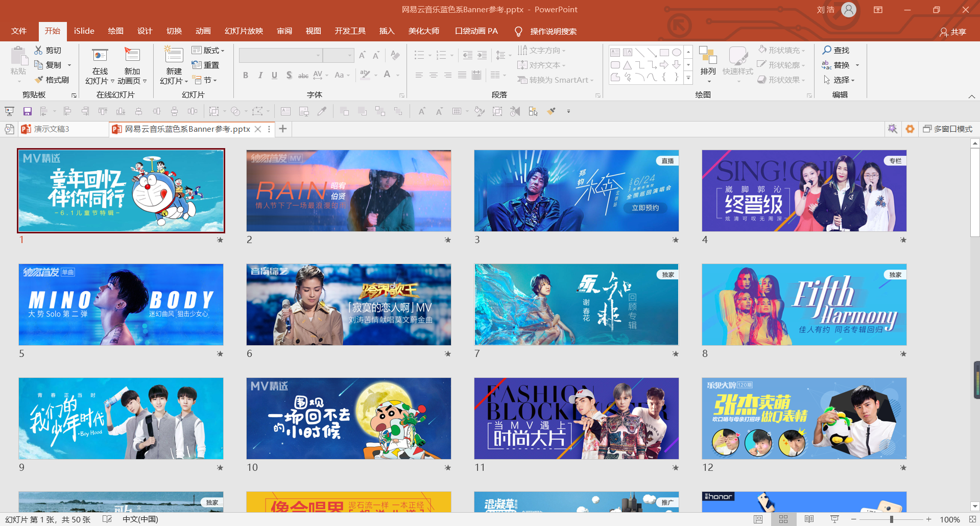Select the oval shape in shapes gallery
This screenshot has width=980, height=526.
(677, 53)
